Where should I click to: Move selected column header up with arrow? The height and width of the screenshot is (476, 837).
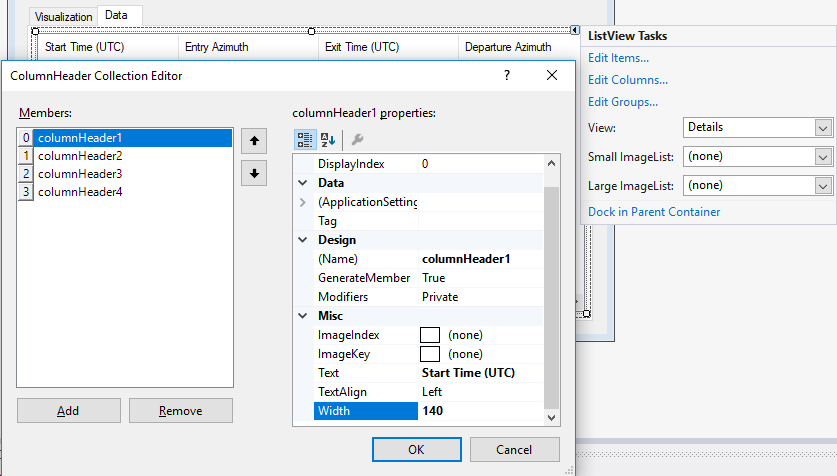tap(255, 141)
